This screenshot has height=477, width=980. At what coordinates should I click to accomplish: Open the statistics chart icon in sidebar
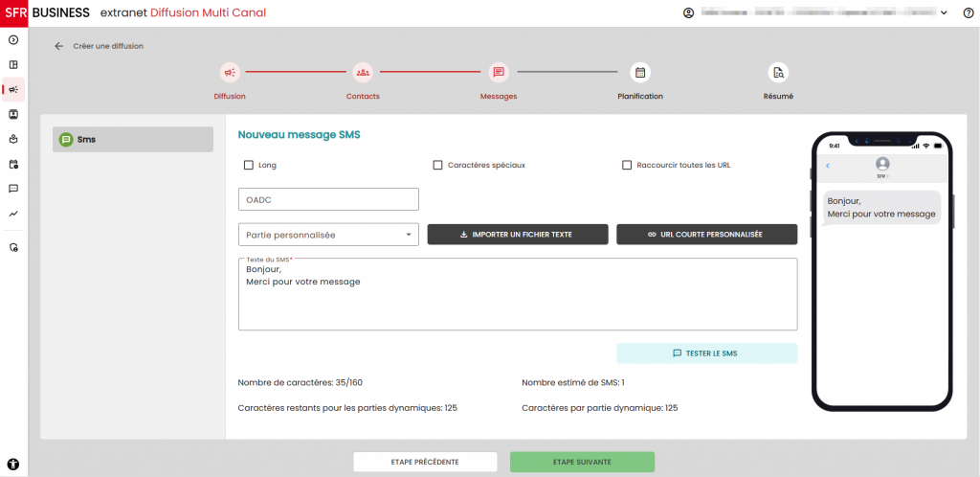point(13,214)
